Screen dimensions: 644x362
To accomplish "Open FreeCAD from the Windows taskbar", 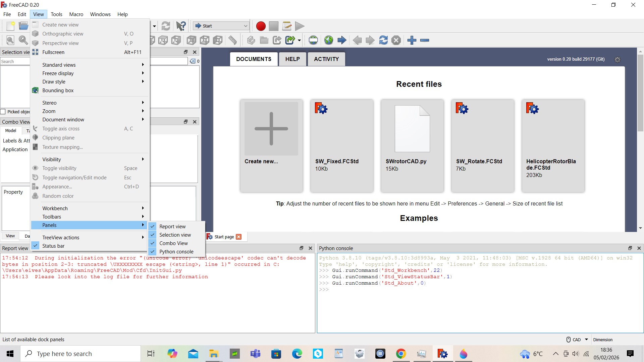I will tap(442, 354).
